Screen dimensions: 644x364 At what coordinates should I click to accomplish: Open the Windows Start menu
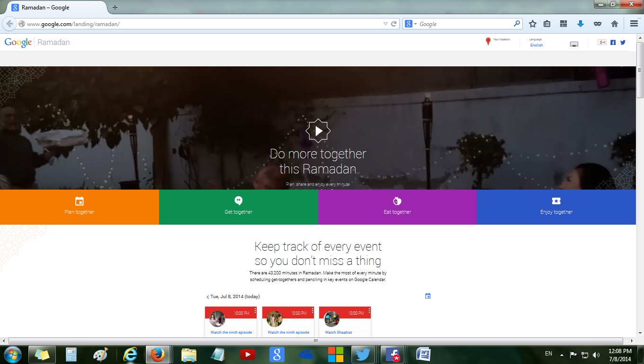pyautogui.click(x=12, y=355)
